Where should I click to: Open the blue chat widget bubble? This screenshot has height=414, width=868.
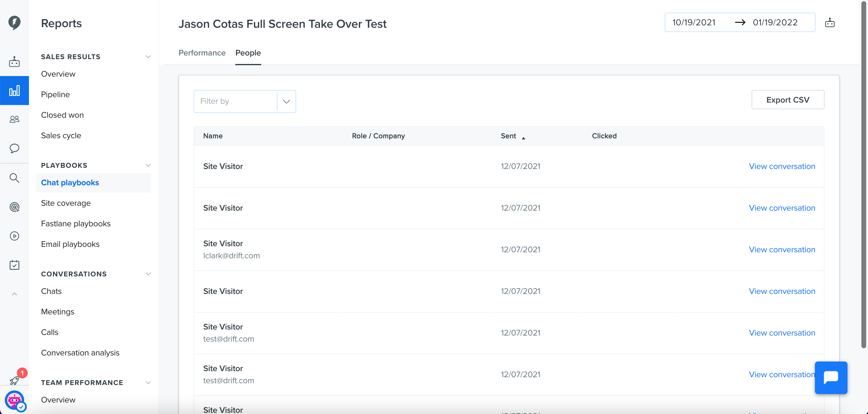tap(831, 377)
